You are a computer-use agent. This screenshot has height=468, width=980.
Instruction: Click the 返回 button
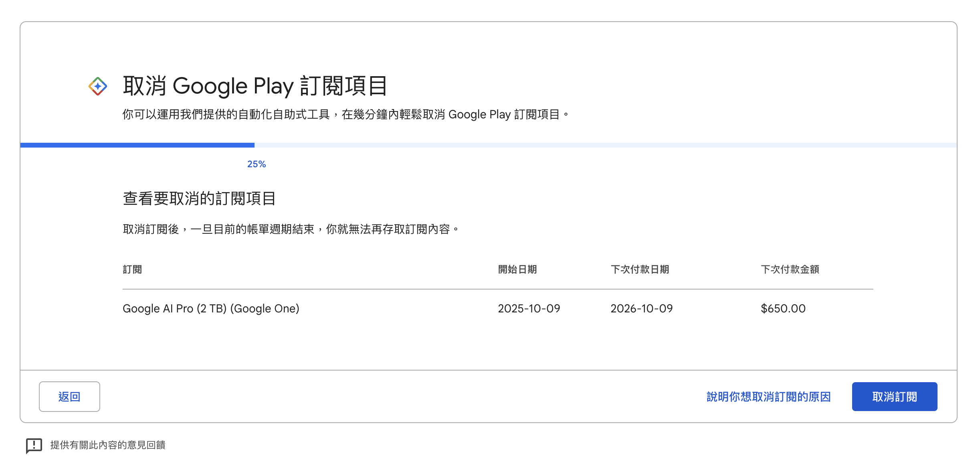tap(69, 397)
